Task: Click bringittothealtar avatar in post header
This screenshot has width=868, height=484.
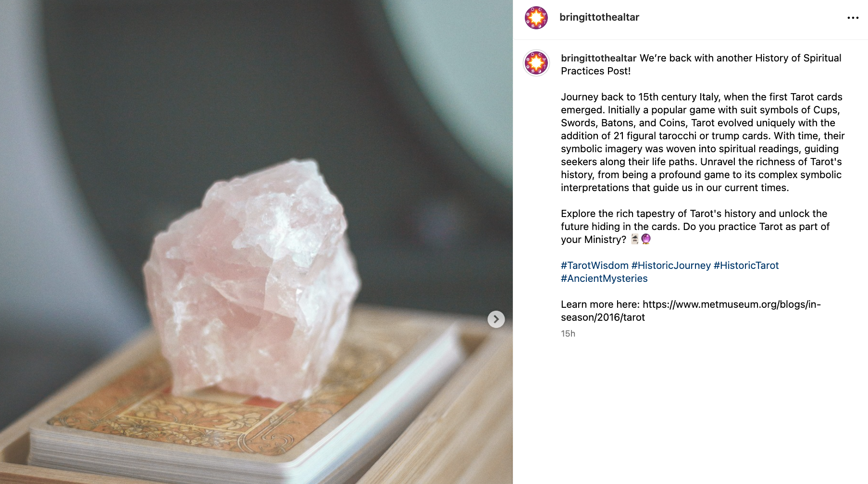Action: [536, 18]
